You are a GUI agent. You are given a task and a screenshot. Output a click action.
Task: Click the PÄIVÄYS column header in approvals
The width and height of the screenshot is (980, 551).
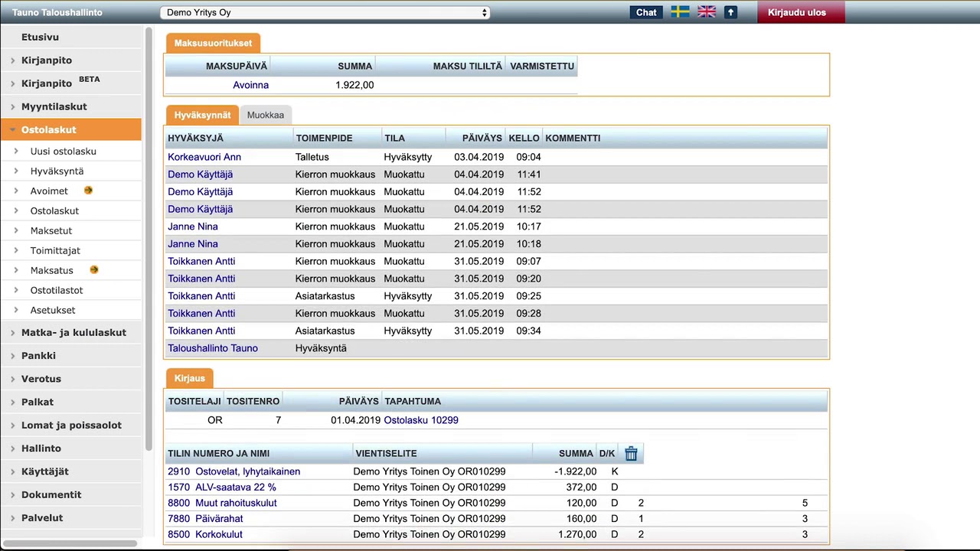point(482,138)
